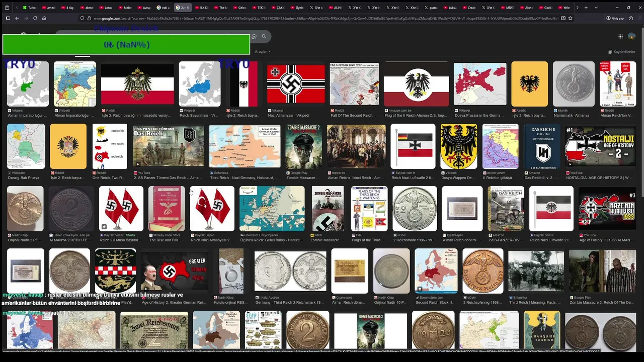The width and height of the screenshot is (644, 362).
Task: Switch to the Gorilla YouTube tab
Action: 546,8
